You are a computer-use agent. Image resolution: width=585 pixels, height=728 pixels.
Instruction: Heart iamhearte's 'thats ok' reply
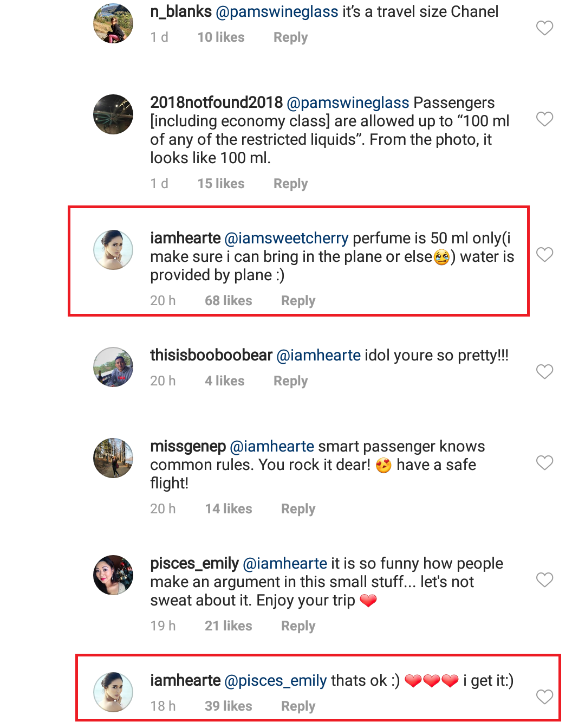coord(544,697)
